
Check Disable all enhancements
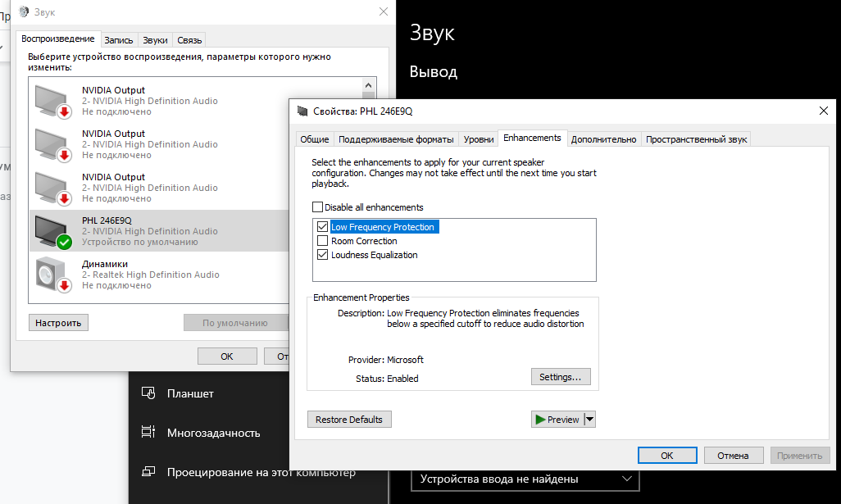[x=317, y=207]
